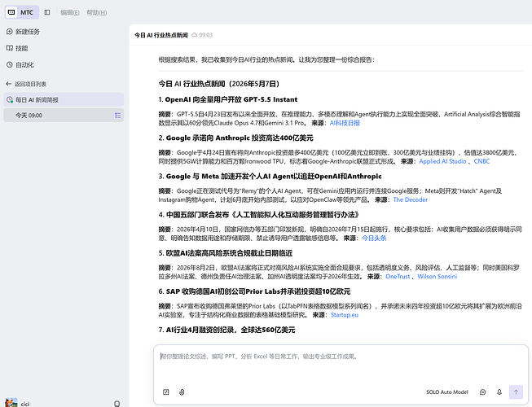The image size is (532, 407).
Task: Click the send arrow button
Action: tap(516, 392)
